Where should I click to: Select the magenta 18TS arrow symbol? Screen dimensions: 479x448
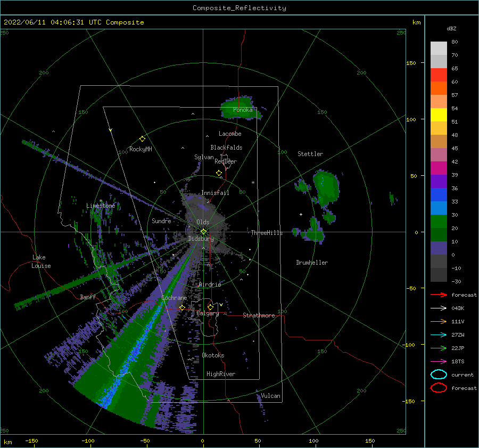pos(439,362)
